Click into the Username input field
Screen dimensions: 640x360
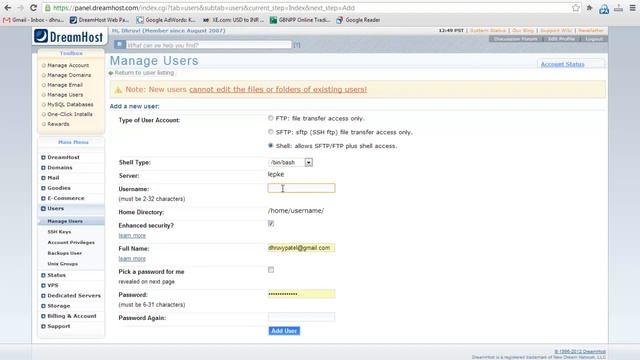pos(301,188)
